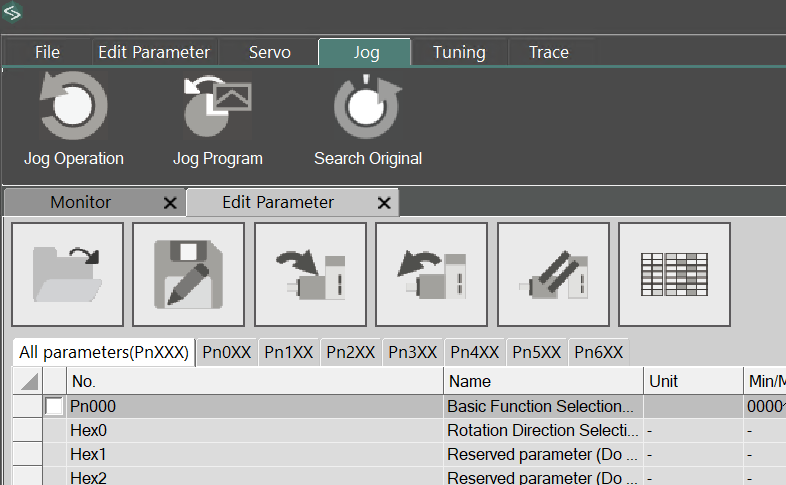Tick the Pn000 parameter checkbox
This screenshot has width=786, height=485.
(x=54, y=407)
